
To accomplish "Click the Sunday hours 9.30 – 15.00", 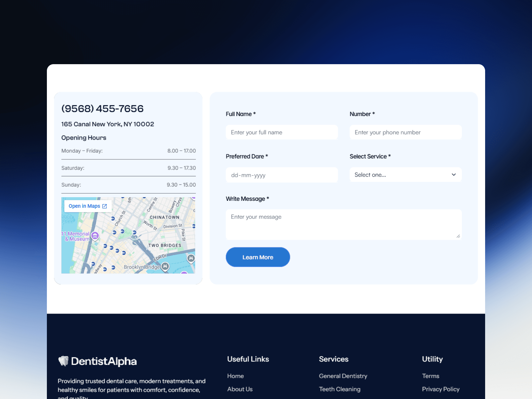I will 181,185.
